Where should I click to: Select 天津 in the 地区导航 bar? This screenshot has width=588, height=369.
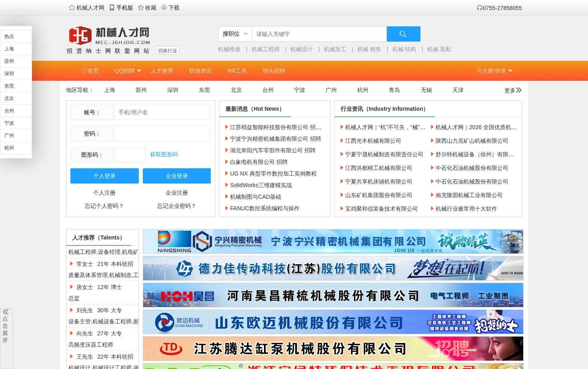click(x=458, y=90)
